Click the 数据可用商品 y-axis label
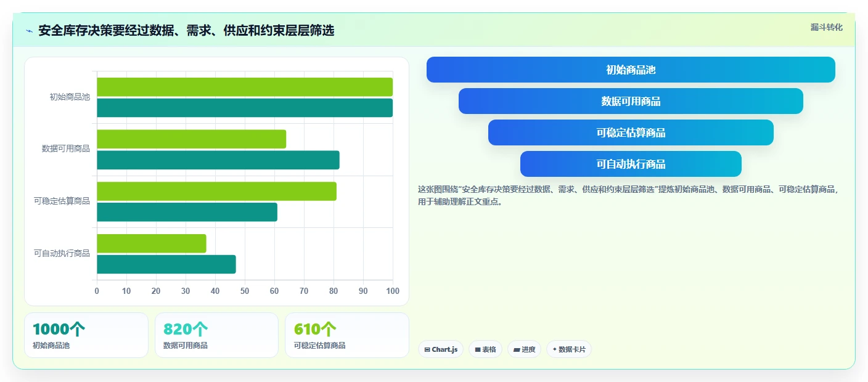The height and width of the screenshot is (382, 868). tap(66, 148)
